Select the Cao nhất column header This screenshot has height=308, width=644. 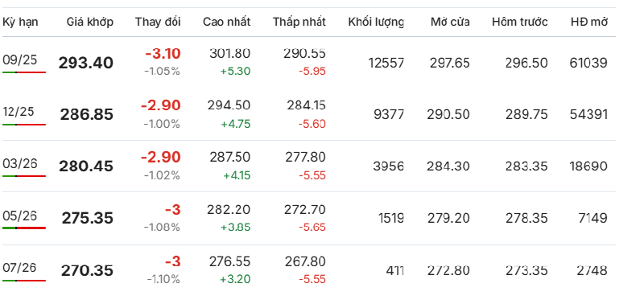tap(226, 22)
